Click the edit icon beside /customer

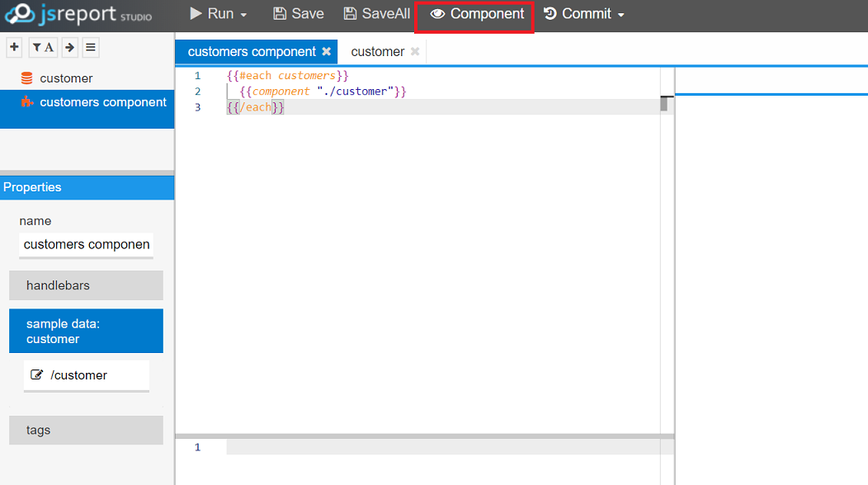pyautogui.click(x=36, y=374)
